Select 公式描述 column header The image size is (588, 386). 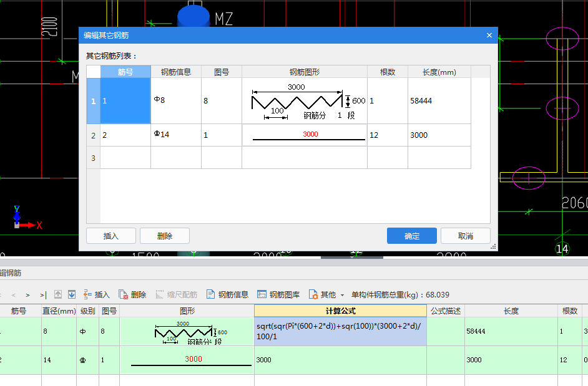pos(446,311)
